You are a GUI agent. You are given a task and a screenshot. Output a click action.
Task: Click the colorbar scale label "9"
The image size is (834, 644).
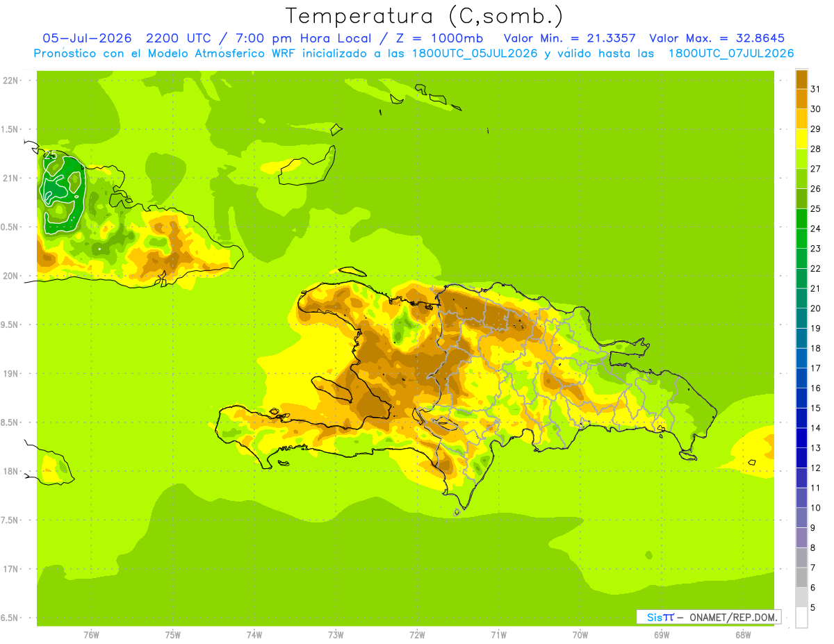pos(813,528)
